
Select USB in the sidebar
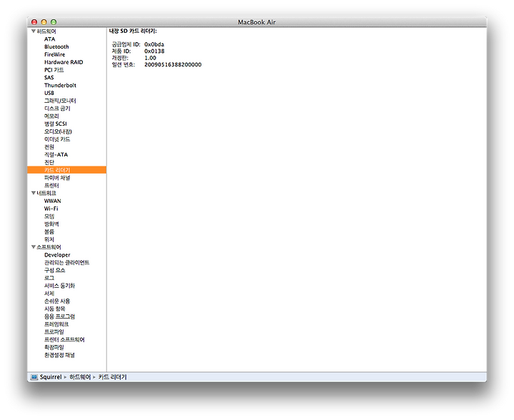[49, 93]
